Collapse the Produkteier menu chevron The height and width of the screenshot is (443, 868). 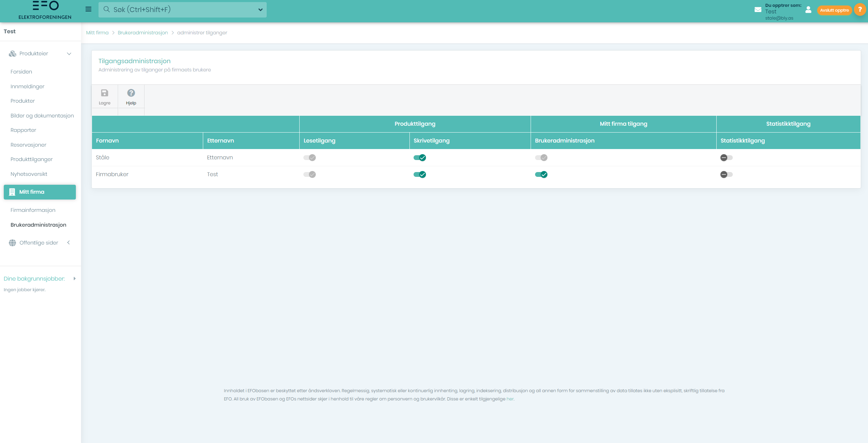tap(69, 54)
